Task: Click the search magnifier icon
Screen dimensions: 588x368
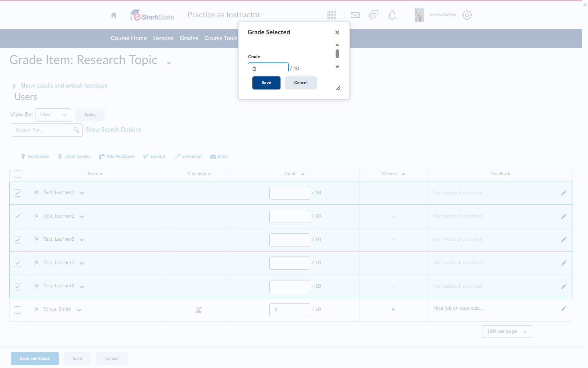Action: pyautogui.click(x=76, y=130)
